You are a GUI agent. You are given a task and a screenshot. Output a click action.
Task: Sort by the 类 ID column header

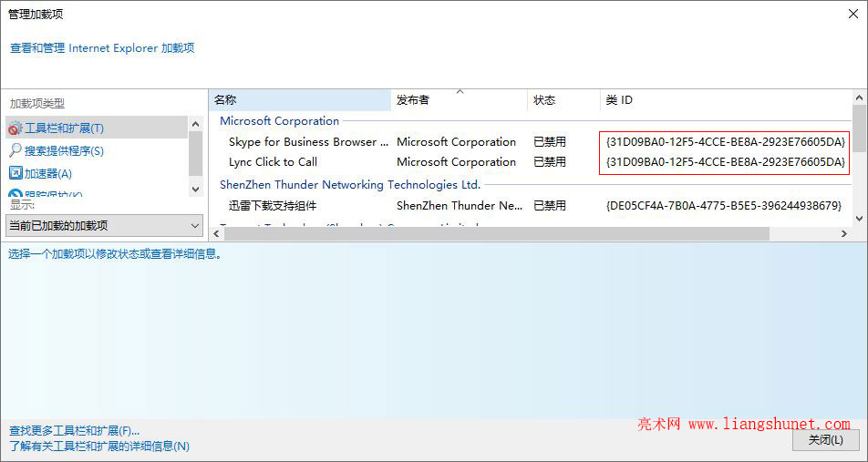[727, 100]
